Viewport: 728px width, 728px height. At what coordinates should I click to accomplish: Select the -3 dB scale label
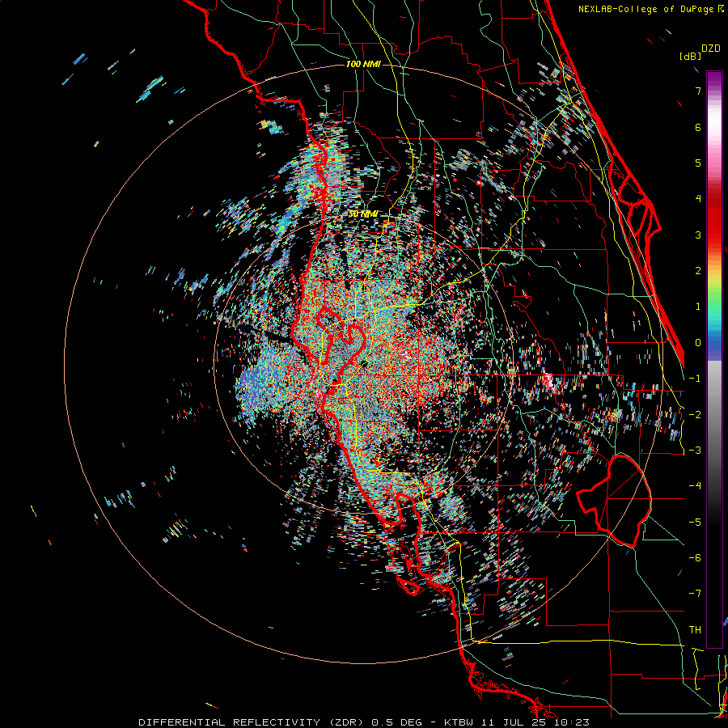695,451
